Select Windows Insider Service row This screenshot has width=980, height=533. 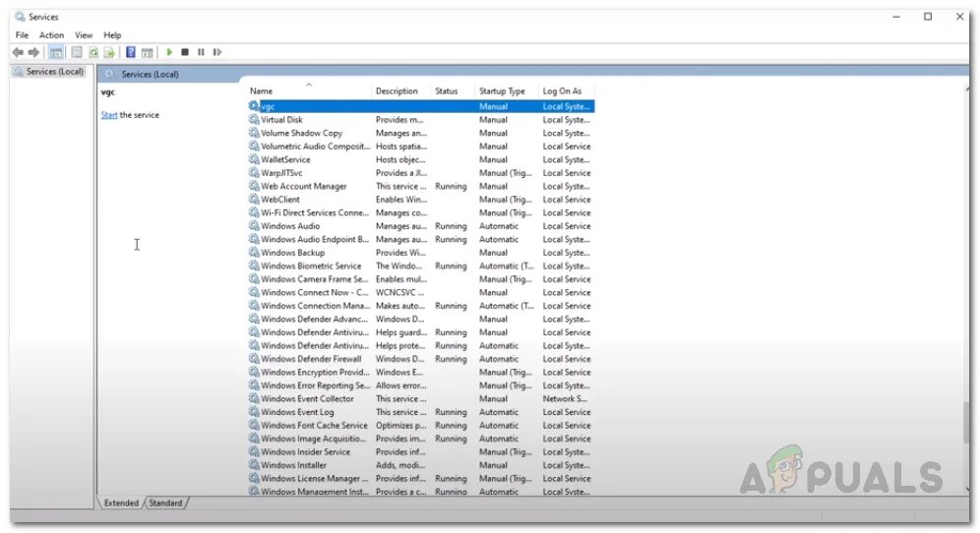pos(420,451)
